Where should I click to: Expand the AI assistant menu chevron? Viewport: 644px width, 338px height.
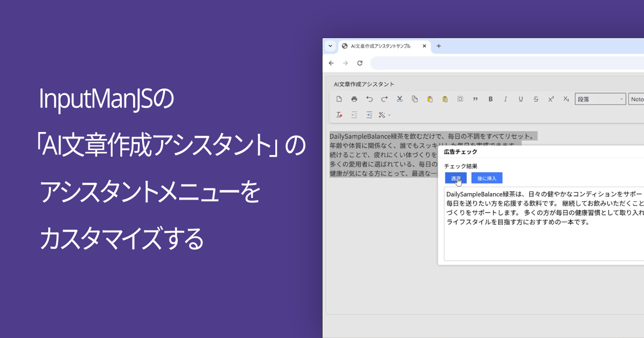[x=389, y=114]
